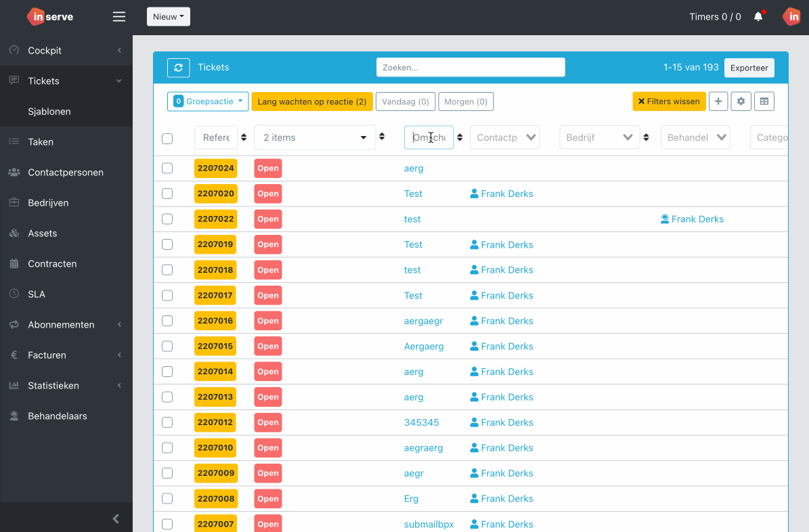The height and width of the screenshot is (532, 809).
Task: Apply Lang wachten op reactie filter
Action: (x=311, y=102)
